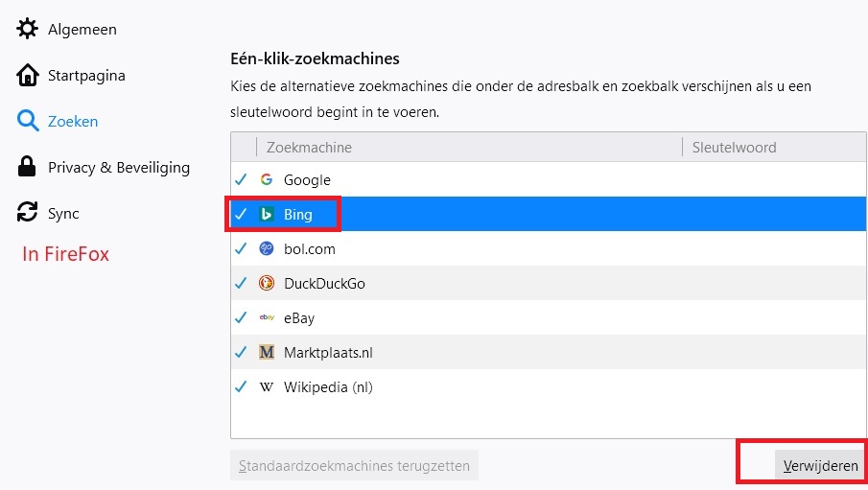This screenshot has width=868, height=490.
Task: Select the eBay row name
Action: [299, 317]
